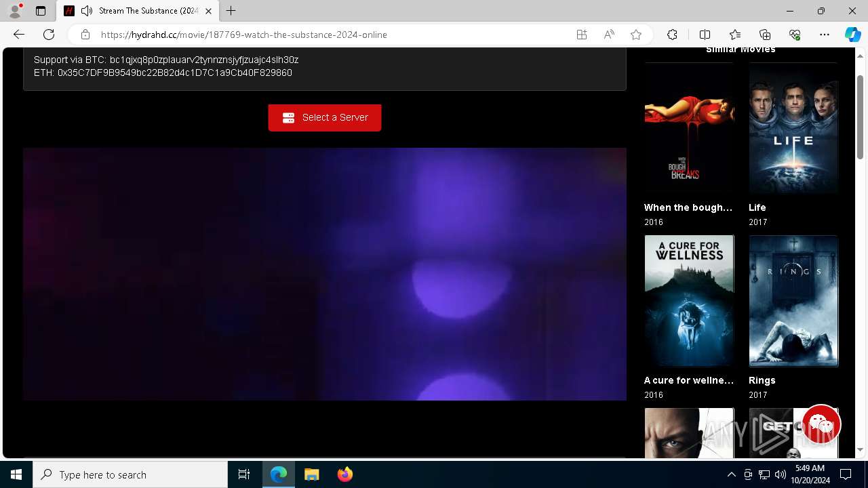This screenshot has height=488, width=868.
Task: Open A Cure for Wellness poster
Action: (x=689, y=301)
